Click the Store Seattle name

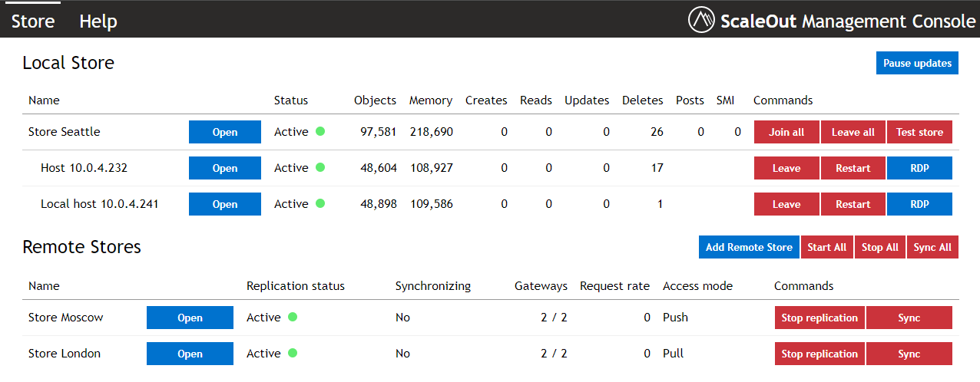tap(65, 132)
